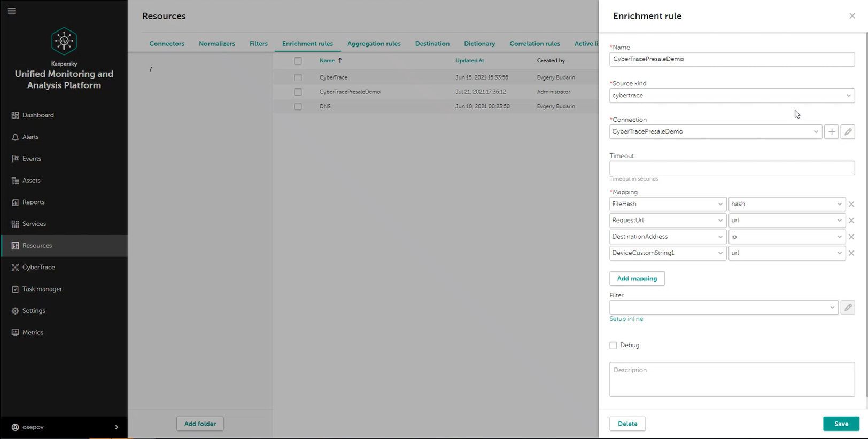Check the CyberTrace row checkbox
868x439 pixels.
(298, 77)
